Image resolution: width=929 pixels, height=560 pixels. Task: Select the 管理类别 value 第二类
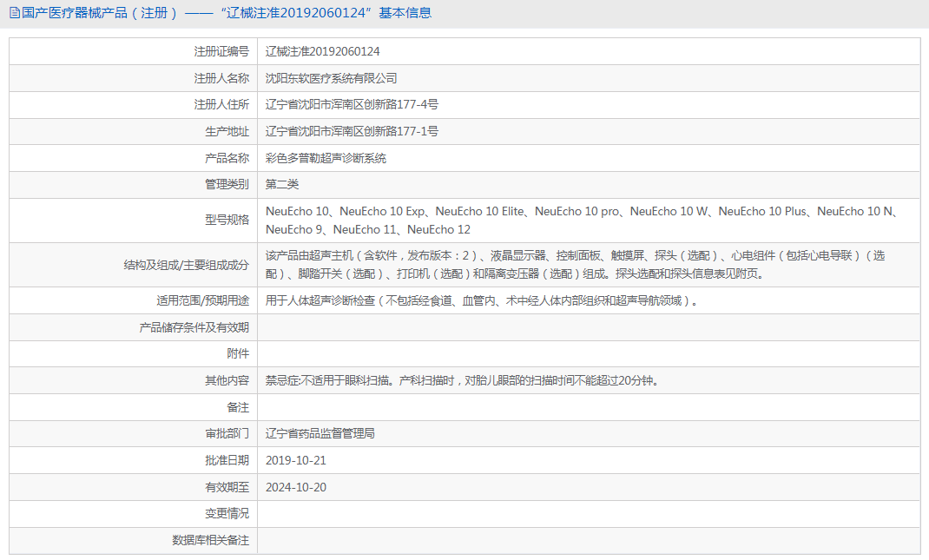click(x=281, y=184)
